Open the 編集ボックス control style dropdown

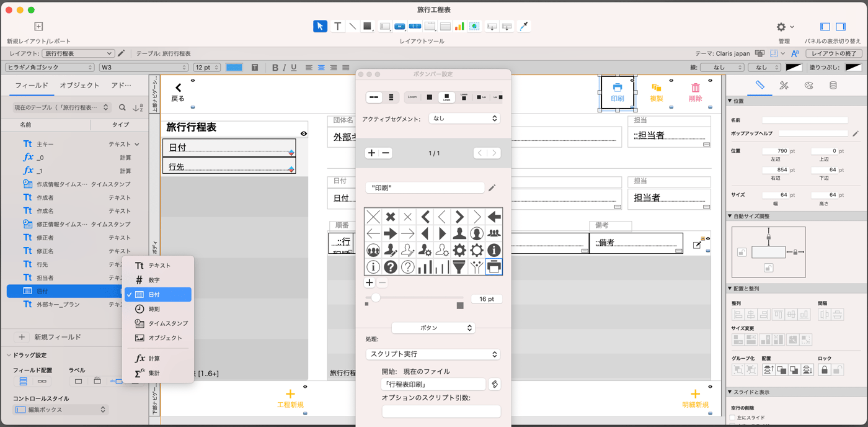coord(61,410)
